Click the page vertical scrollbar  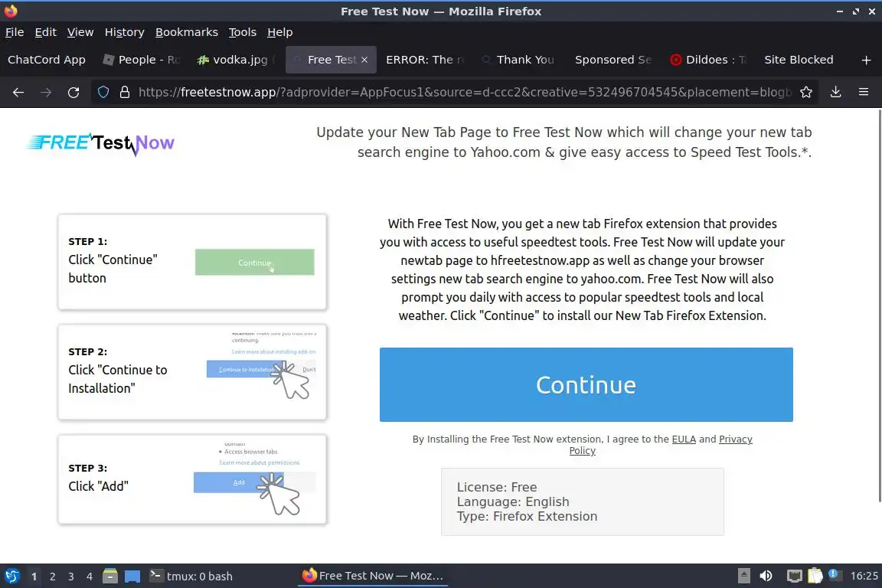[x=879, y=305]
